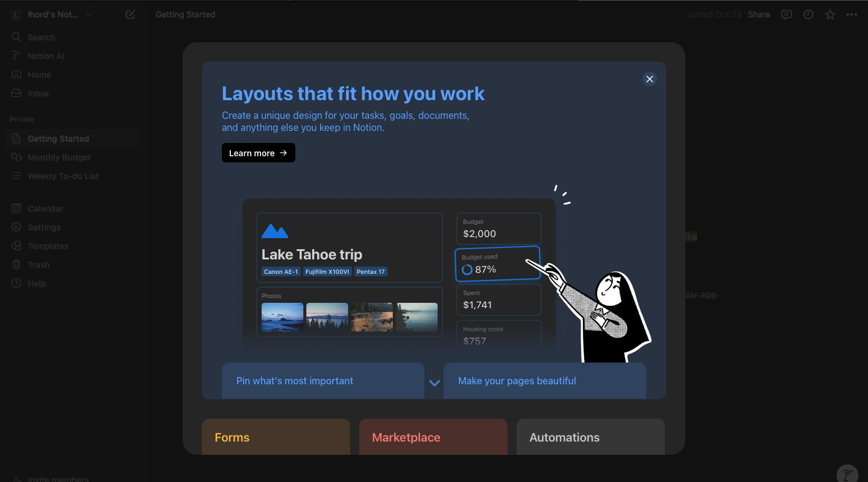Click the Private section header
Image resolution: width=868 pixels, height=482 pixels.
(x=22, y=119)
